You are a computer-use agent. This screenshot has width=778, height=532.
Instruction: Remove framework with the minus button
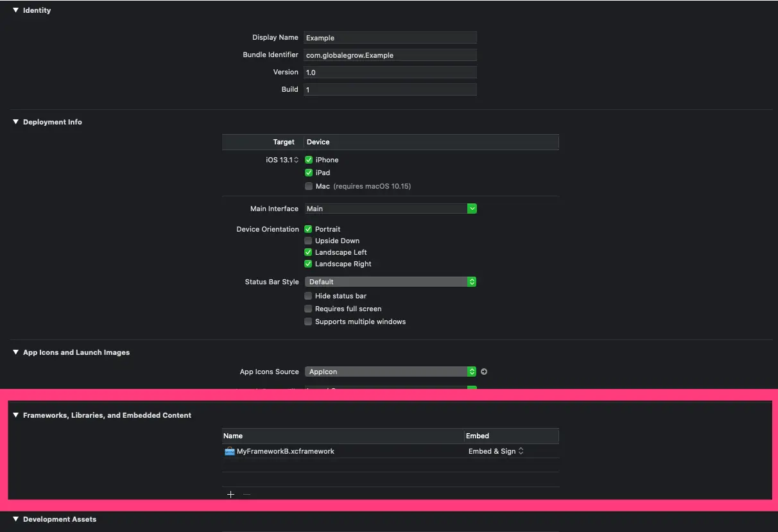[x=246, y=494]
